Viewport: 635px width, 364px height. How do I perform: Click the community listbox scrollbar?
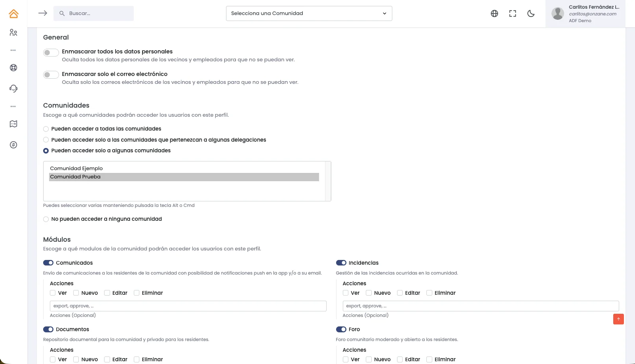click(x=328, y=181)
